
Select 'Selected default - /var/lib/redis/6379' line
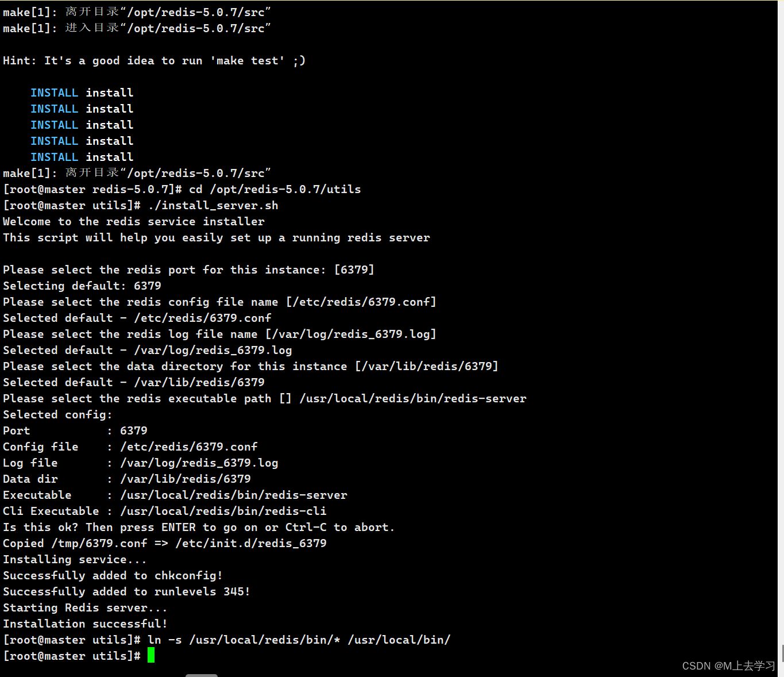134,382
